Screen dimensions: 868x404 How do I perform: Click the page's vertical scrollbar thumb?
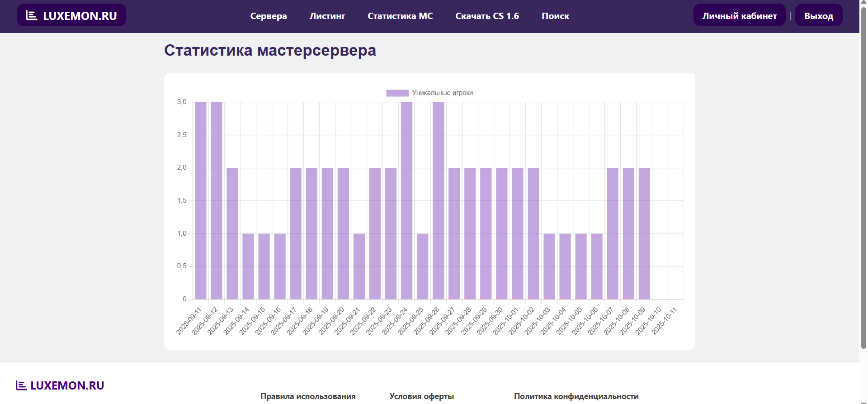point(863,176)
